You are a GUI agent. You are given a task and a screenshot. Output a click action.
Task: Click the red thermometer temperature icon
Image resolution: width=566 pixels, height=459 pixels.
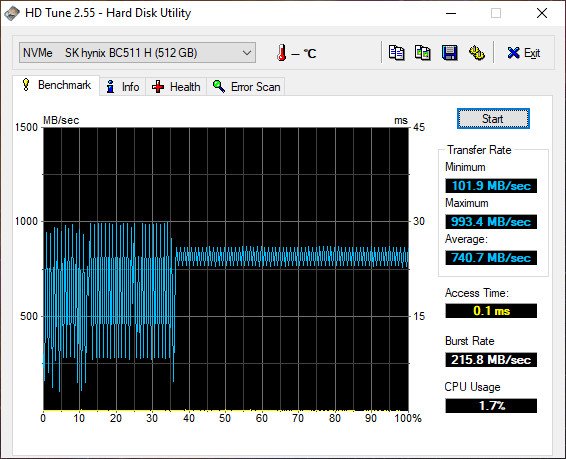[282, 53]
